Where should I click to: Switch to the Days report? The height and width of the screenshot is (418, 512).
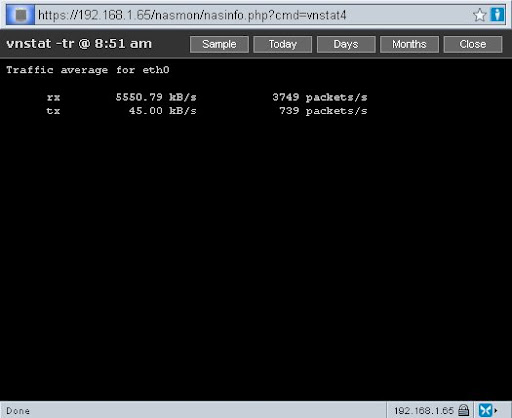pos(346,44)
